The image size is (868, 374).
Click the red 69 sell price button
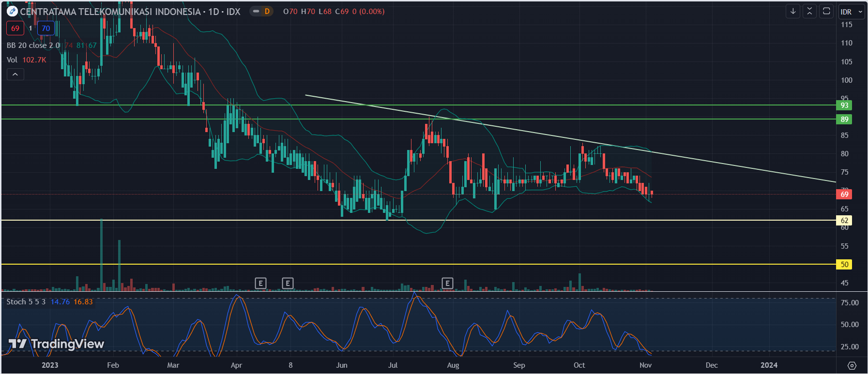tap(15, 29)
